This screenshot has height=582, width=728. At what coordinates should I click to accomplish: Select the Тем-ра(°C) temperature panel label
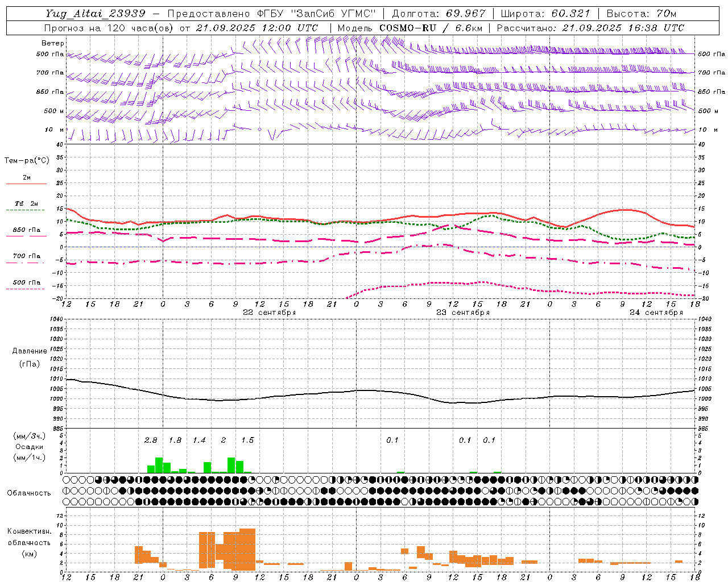click(x=27, y=161)
